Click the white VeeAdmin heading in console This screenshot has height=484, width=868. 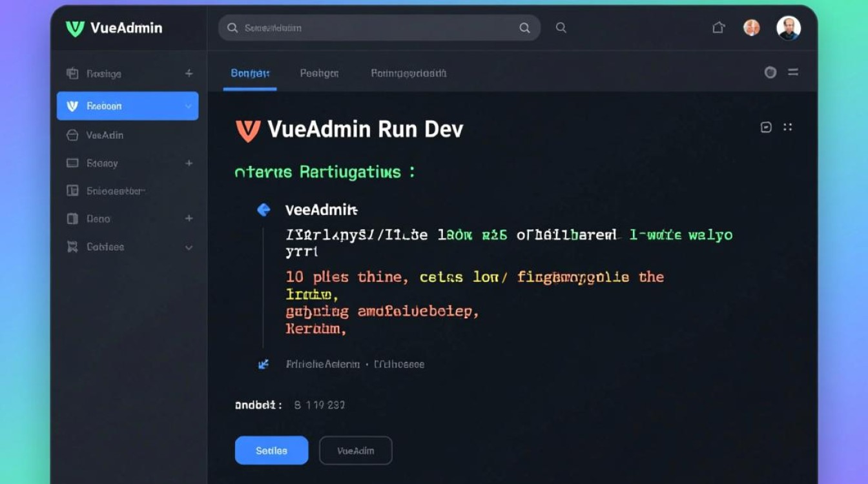[x=322, y=210]
